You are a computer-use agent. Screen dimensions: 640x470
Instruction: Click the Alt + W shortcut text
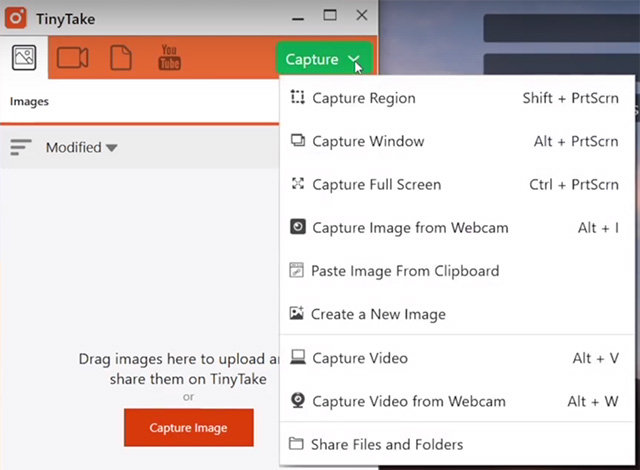coord(593,401)
